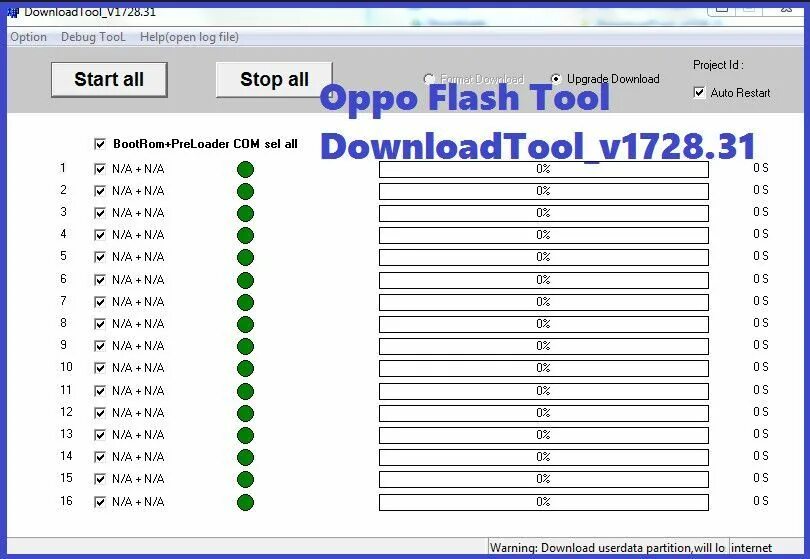Toggle the port 14 checkbox
The image size is (810, 559).
coord(100,457)
